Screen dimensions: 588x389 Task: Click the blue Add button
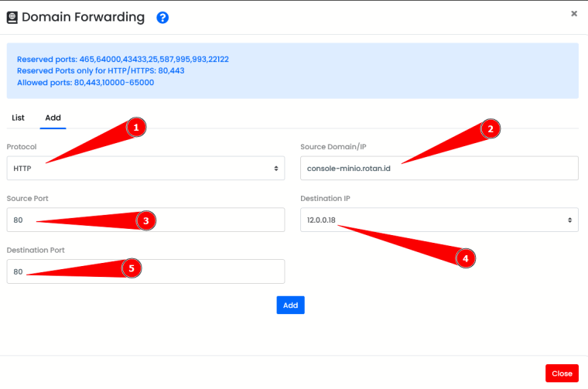click(291, 305)
